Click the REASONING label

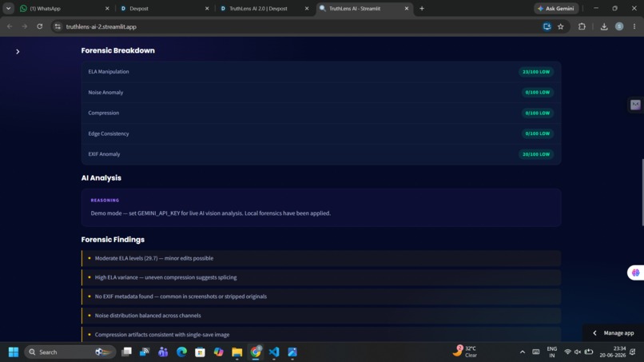click(x=105, y=200)
